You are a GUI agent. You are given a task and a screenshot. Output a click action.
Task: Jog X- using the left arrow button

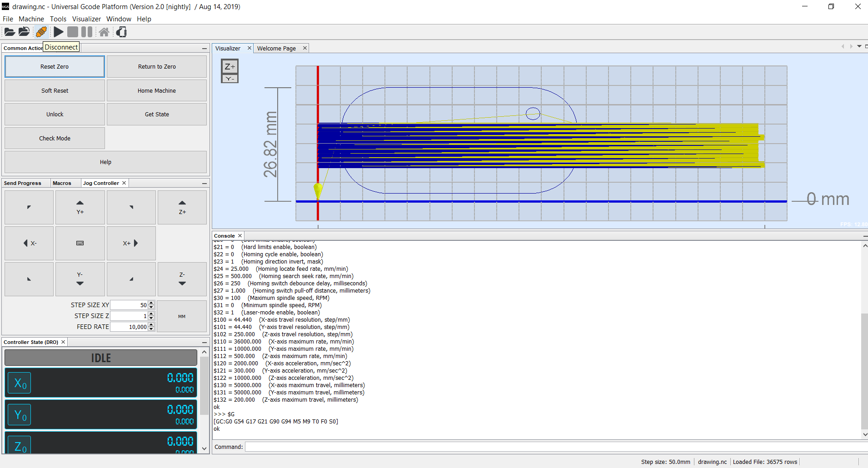[x=29, y=243]
